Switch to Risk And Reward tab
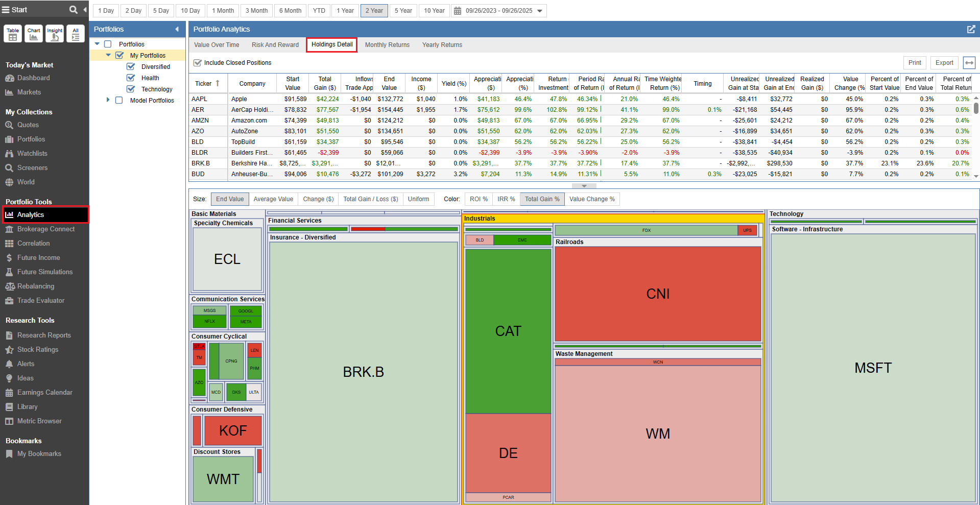Image resolution: width=980 pixels, height=505 pixels. coord(275,45)
